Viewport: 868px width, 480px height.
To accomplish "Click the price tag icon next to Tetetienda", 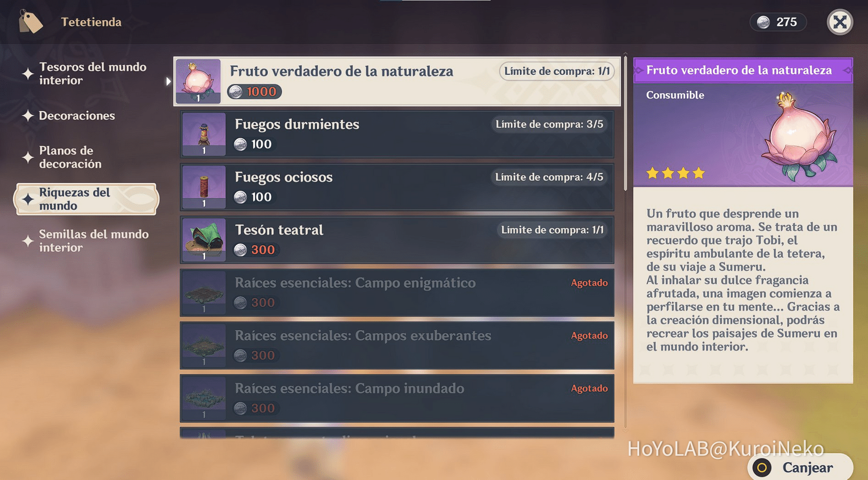I will tap(30, 21).
